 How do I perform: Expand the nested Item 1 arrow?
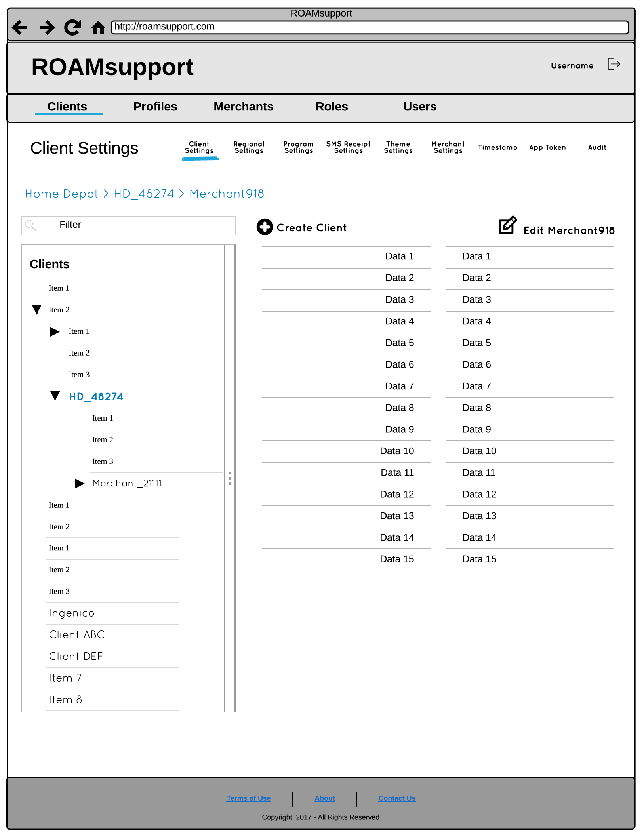coord(55,331)
